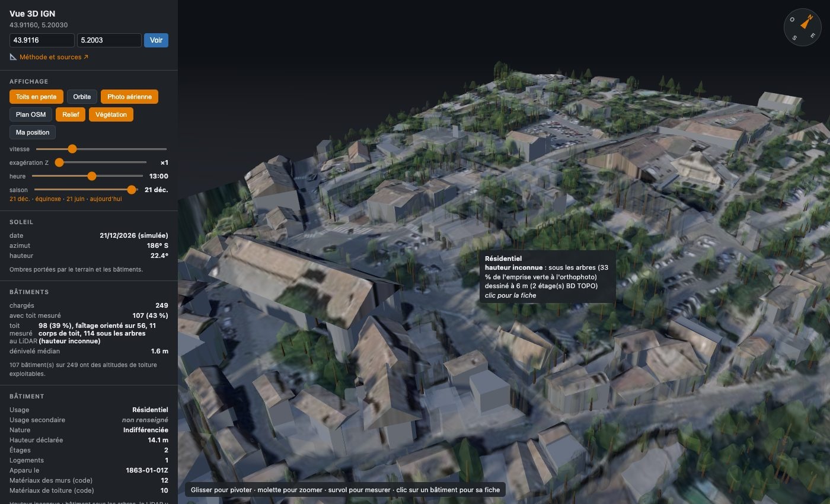
Task: Hide the Végétation layer
Action: pyautogui.click(x=111, y=114)
